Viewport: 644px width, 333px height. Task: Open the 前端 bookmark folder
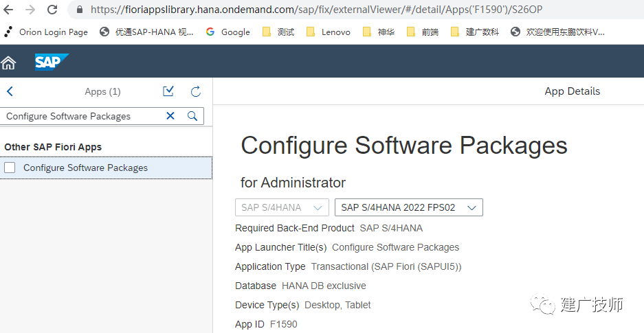point(422,32)
